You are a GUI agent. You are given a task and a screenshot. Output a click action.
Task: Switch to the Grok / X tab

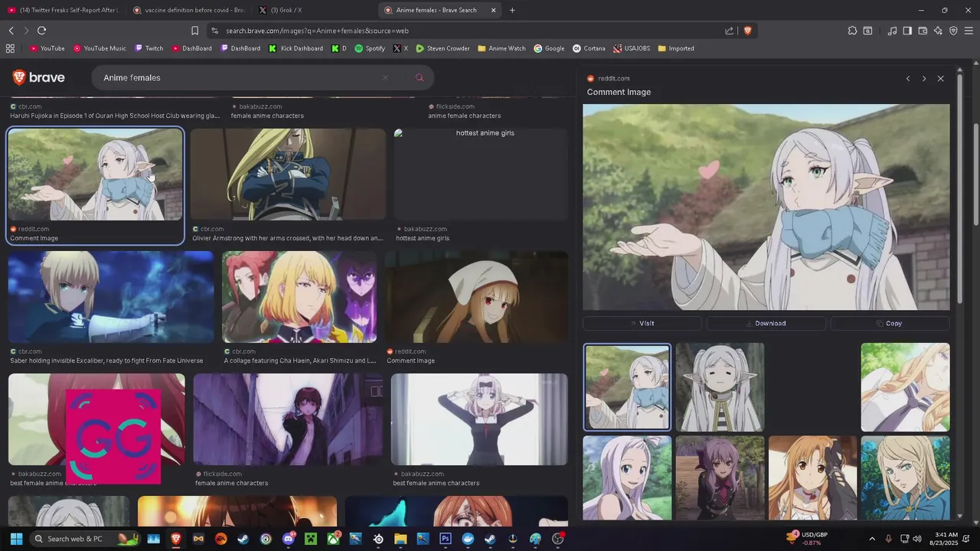(x=314, y=10)
